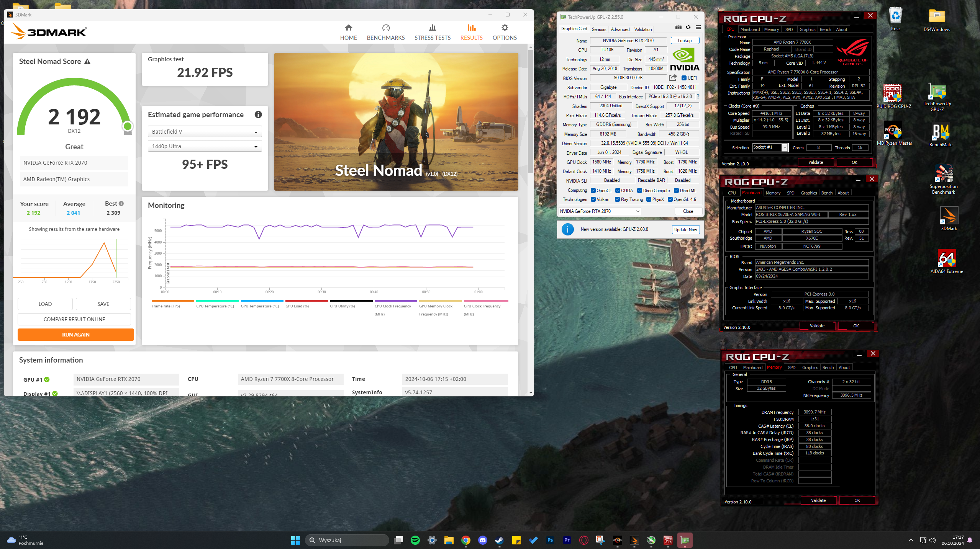Toggle the OpenGL 4.6 checkbox in GPU-Z

(x=670, y=199)
